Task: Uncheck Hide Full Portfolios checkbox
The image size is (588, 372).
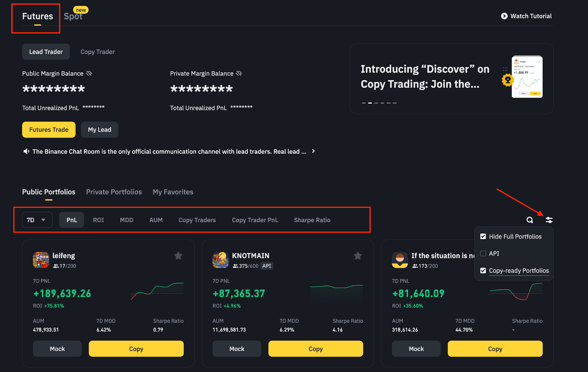Action: [483, 237]
